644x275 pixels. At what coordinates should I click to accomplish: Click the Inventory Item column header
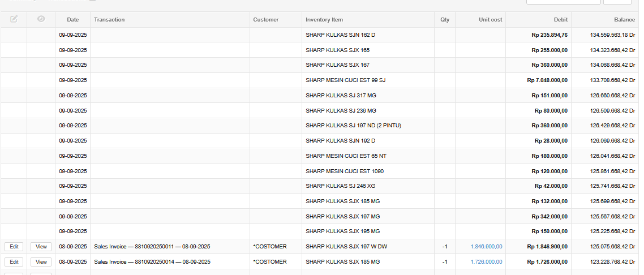tap(324, 20)
